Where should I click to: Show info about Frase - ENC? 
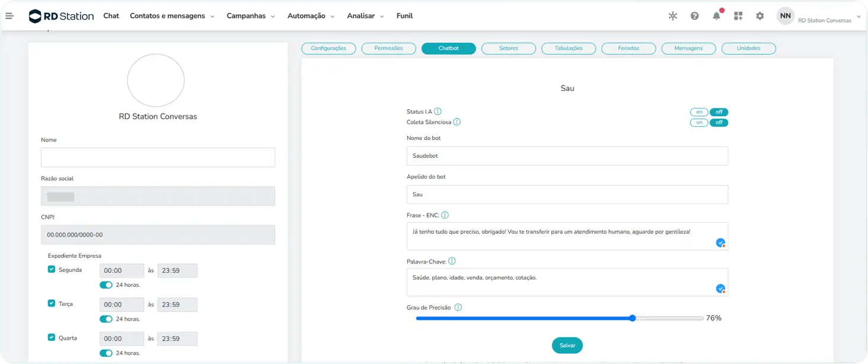445,215
